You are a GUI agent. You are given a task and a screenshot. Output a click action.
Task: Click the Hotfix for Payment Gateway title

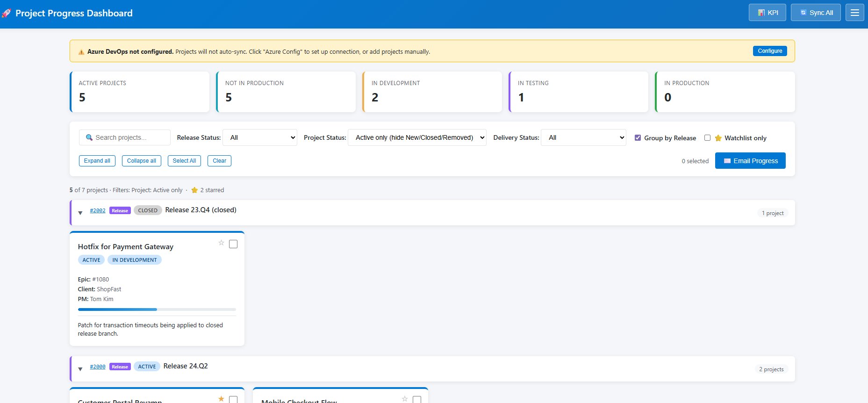pyautogui.click(x=126, y=246)
